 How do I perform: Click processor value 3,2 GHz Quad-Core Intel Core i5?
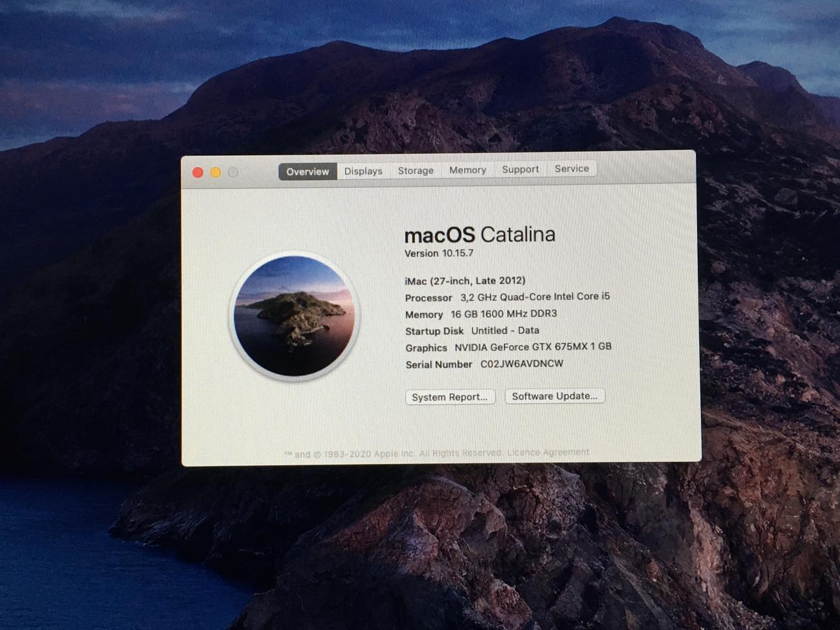[x=535, y=297]
